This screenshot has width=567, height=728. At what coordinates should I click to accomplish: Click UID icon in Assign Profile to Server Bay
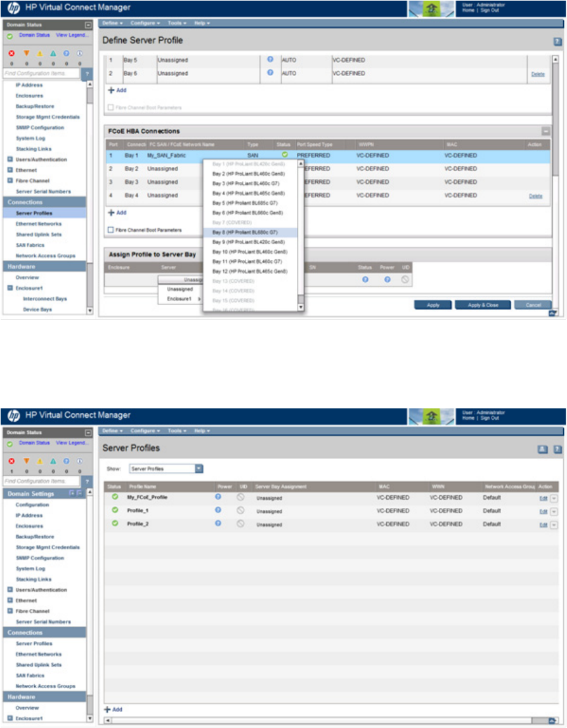[x=405, y=280]
